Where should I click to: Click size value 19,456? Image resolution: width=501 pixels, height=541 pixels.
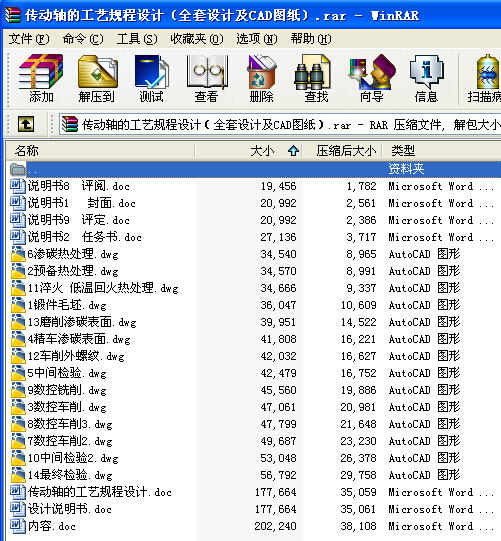tap(278, 186)
